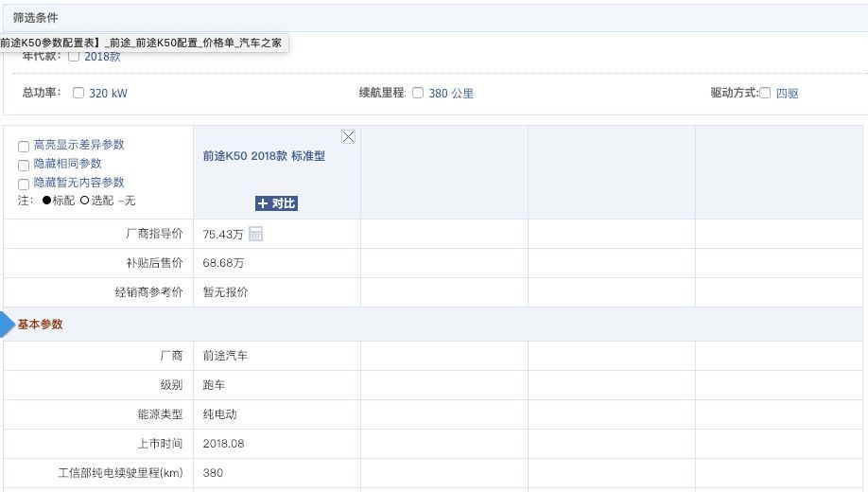
Task: Check the 380 公里 range checkbox
Action: [x=418, y=94]
